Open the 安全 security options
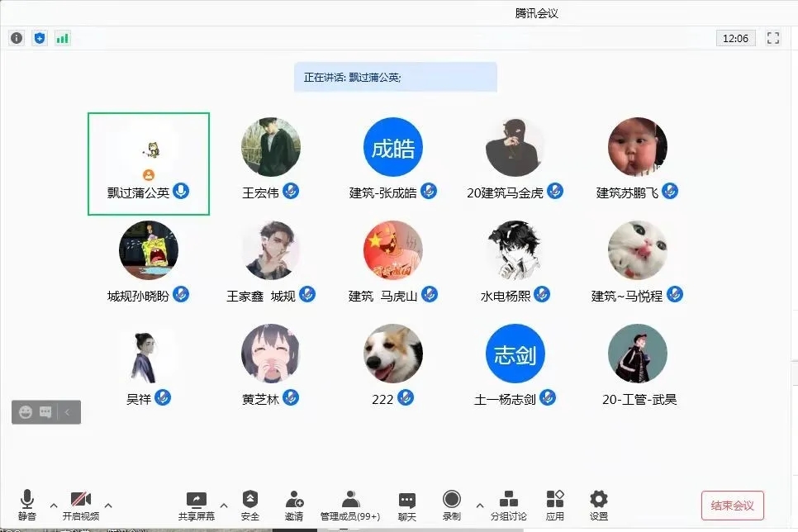Image resolution: width=798 pixels, height=532 pixels. [x=250, y=505]
